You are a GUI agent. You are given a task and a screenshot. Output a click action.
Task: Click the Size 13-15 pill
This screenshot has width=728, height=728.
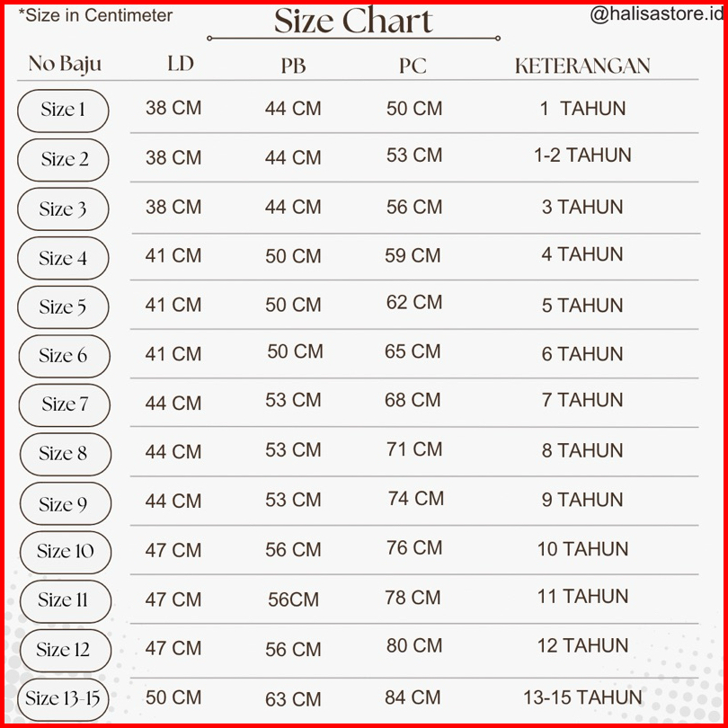pos(63,698)
